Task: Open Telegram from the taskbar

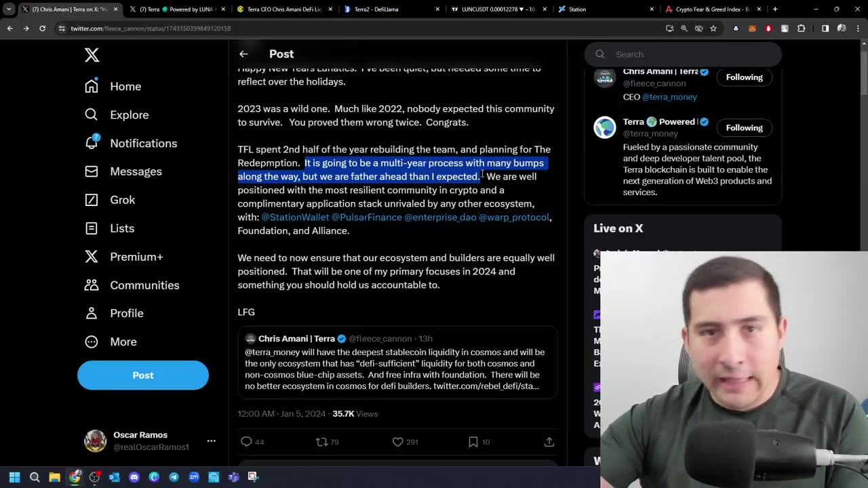Action: pyautogui.click(x=174, y=477)
